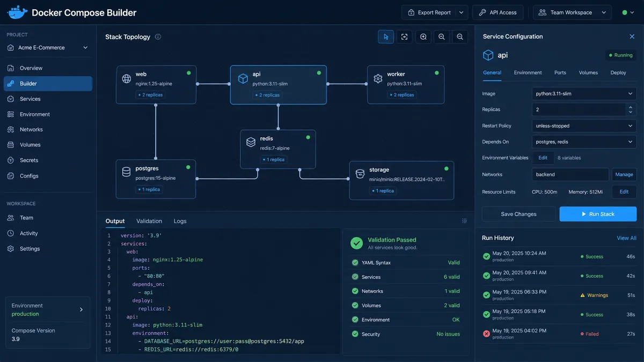Click the API Access button
Image resolution: width=644 pixels, height=362 pixels.
click(498, 12)
